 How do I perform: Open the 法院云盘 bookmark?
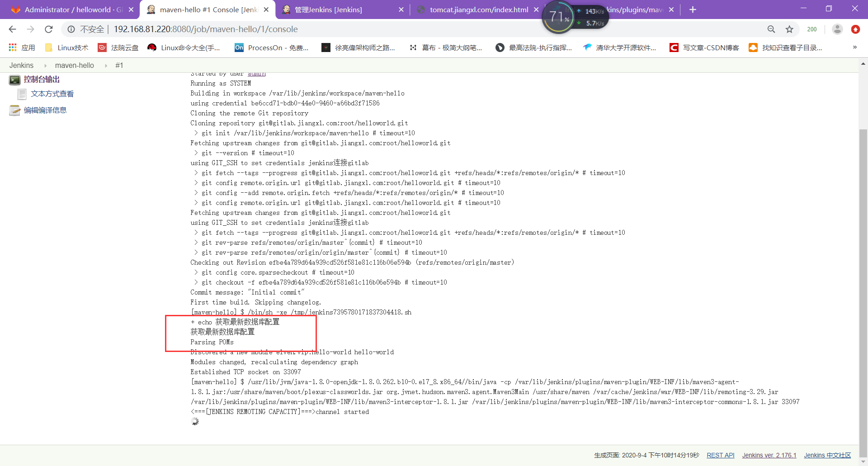(118, 48)
